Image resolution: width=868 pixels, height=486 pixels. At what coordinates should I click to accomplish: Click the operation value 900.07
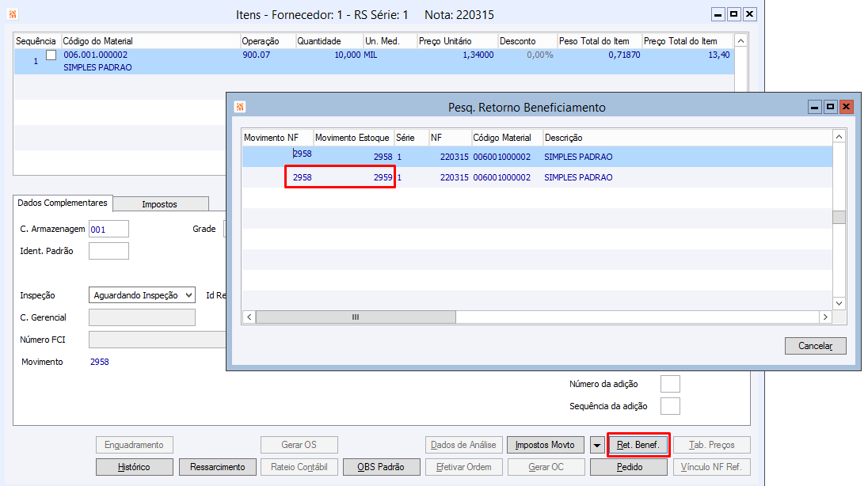coord(257,55)
